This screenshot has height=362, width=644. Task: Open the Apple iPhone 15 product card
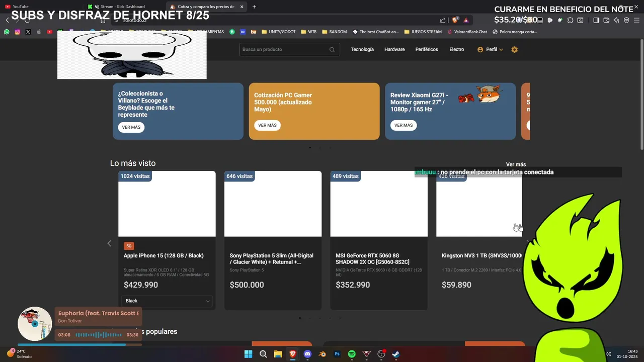(167, 240)
